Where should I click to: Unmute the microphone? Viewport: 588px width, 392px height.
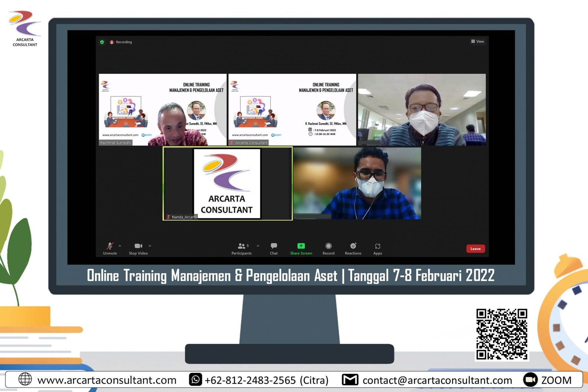click(110, 248)
